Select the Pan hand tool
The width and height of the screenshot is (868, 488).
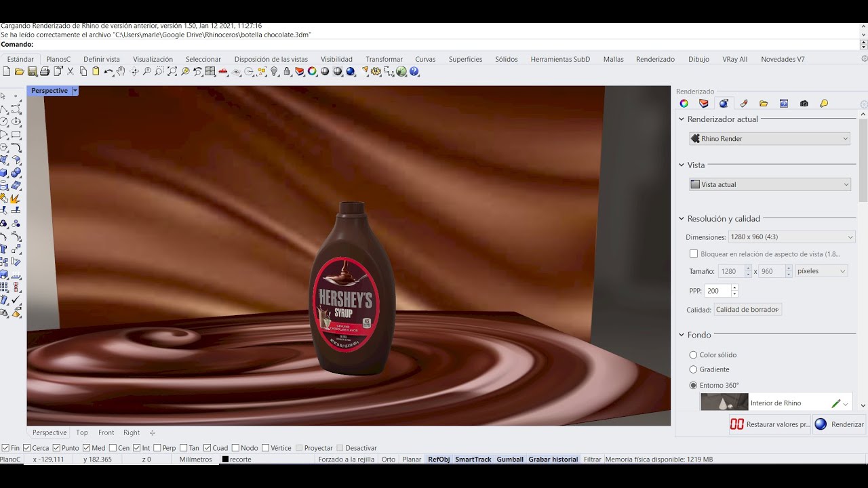click(x=121, y=71)
